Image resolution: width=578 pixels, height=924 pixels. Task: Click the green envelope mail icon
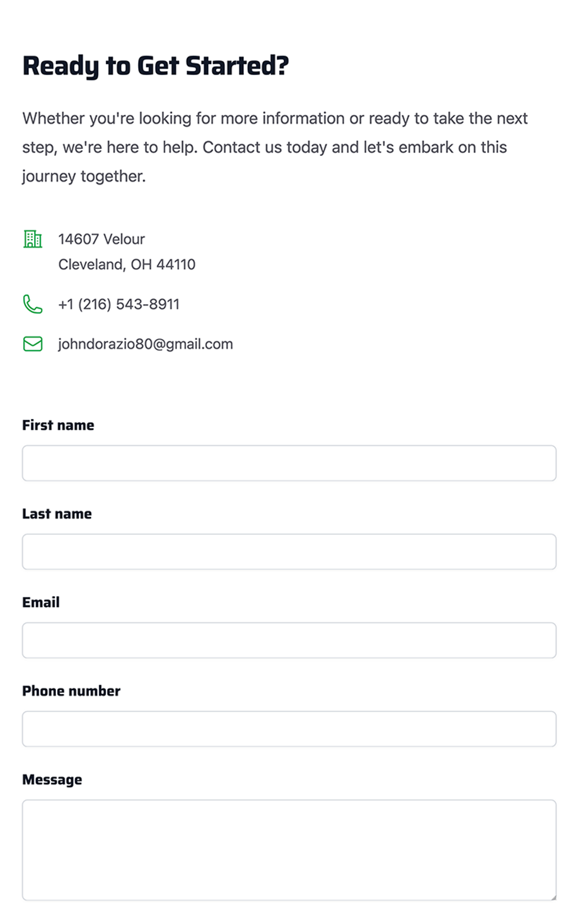pos(32,344)
